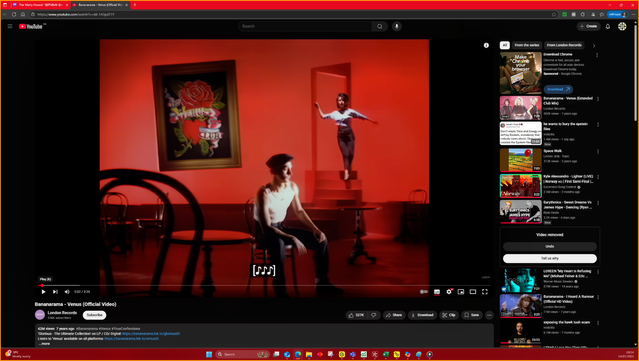
Task: Open YouTube notifications bell
Action: [608, 26]
